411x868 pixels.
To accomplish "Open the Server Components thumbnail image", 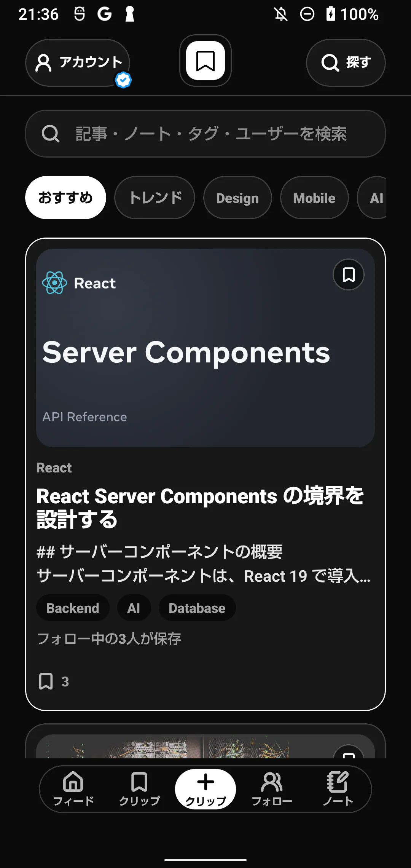I will tap(205, 348).
